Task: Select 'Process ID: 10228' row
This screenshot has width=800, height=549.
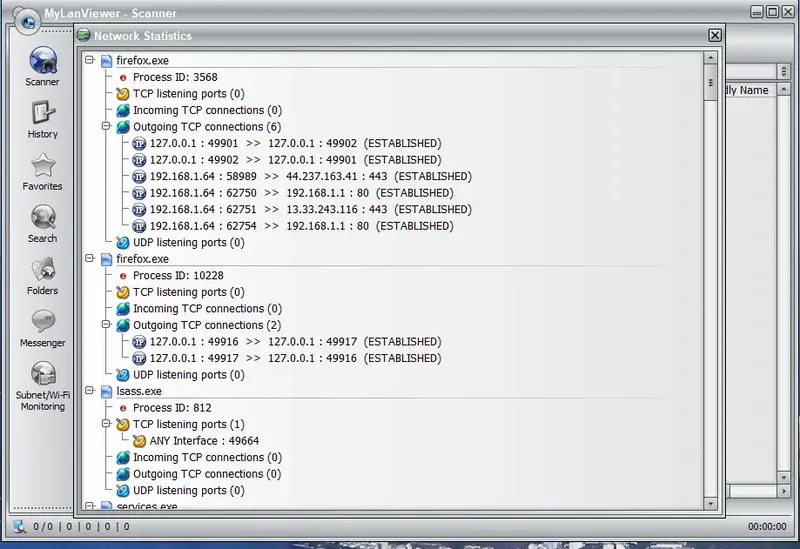Action: click(178, 276)
